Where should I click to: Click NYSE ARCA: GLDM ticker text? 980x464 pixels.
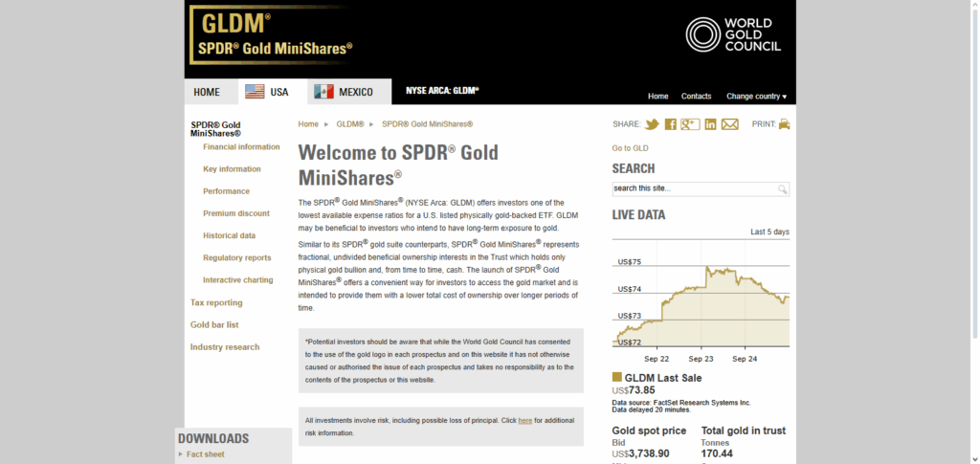click(442, 91)
